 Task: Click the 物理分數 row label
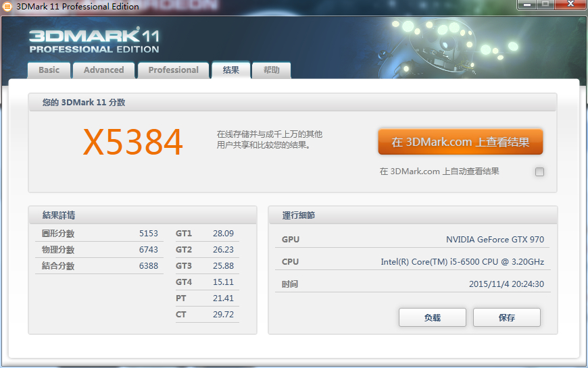click(x=58, y=250)
